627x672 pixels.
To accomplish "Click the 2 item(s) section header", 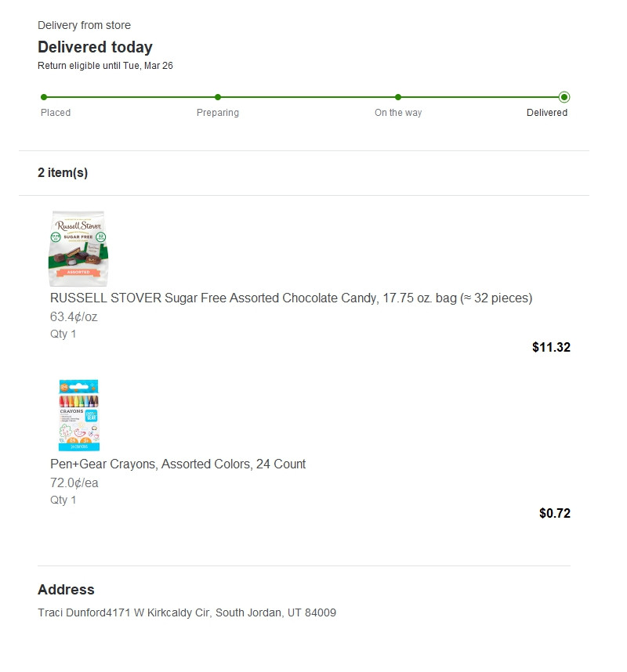I will (x=63, y=173).
